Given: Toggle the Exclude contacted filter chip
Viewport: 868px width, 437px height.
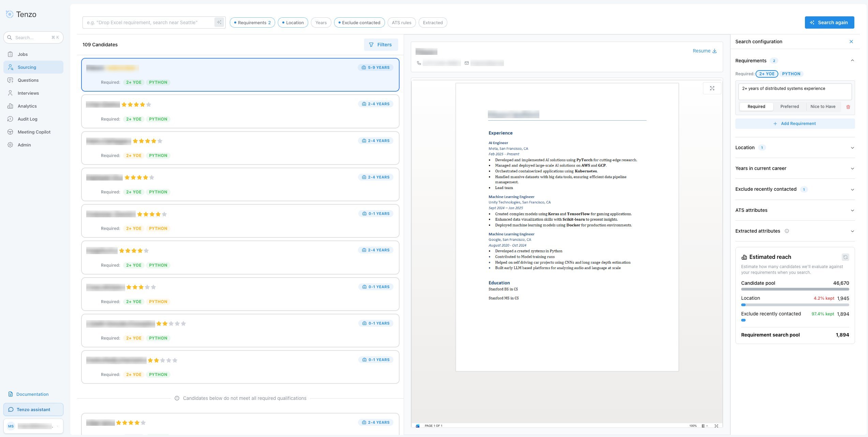Looking at the screenshot, I should 359,22.
